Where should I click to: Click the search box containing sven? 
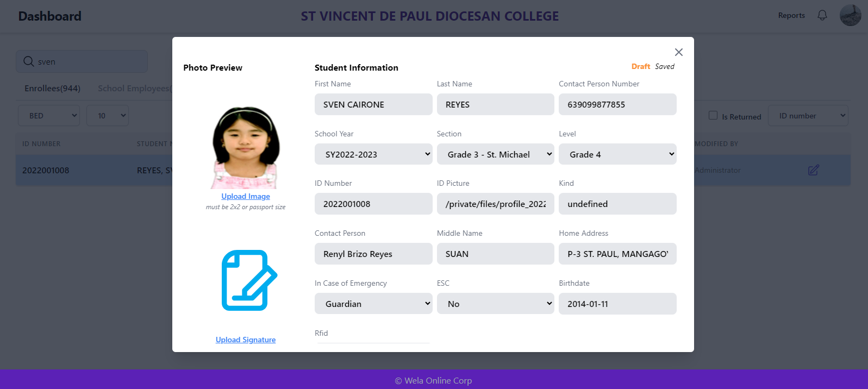point(82,61)
